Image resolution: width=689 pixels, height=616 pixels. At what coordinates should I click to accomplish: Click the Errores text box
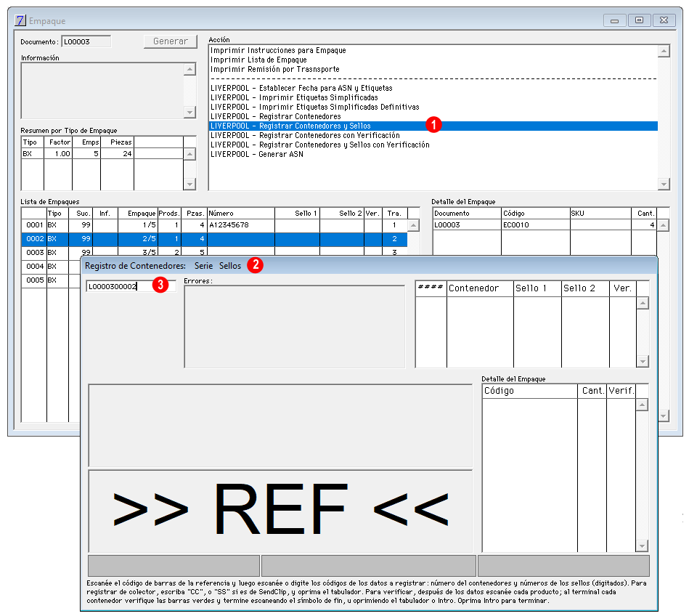point(295,327)
